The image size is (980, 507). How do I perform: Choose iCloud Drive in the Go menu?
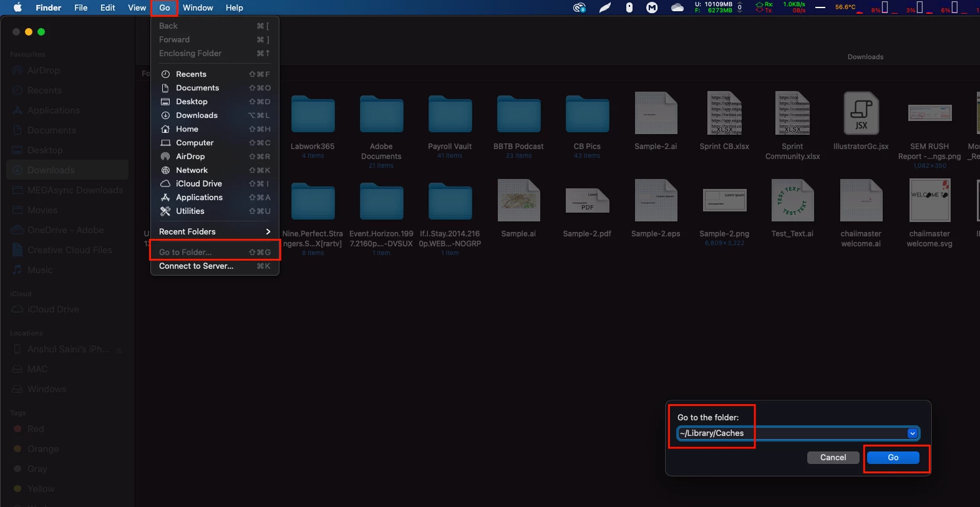(215, 184)
